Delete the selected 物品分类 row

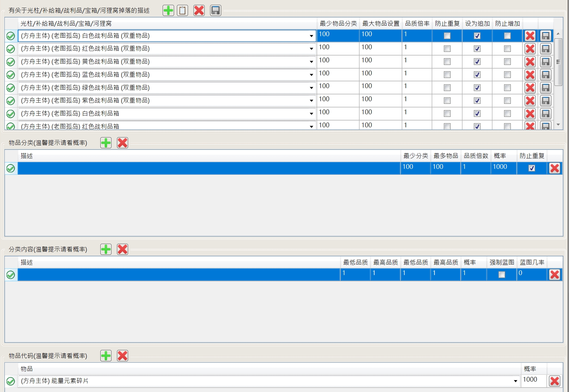coord(554,168)
